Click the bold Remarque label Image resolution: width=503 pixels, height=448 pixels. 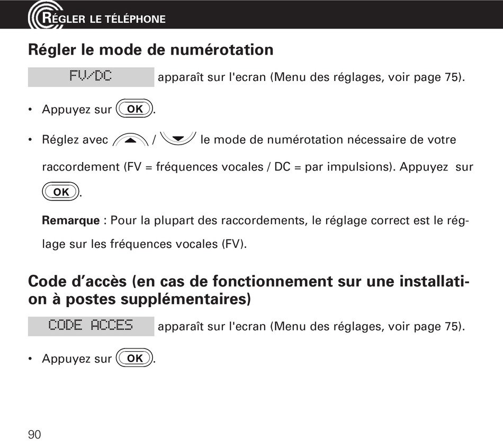[71, 220]
